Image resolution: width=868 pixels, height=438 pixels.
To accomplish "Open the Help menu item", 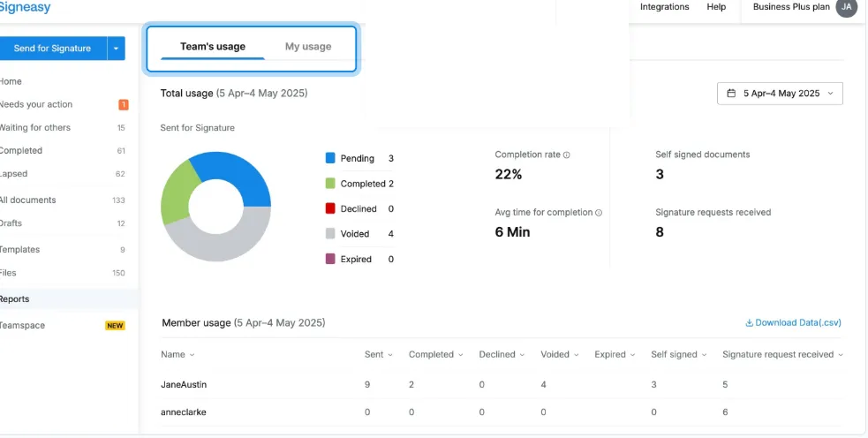I will [x=716, y=7].
